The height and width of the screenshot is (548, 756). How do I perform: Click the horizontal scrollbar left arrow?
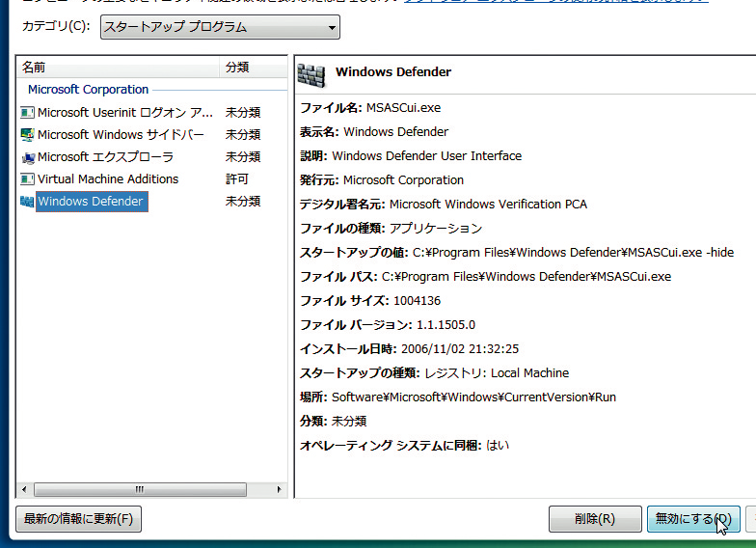(24, 490)
